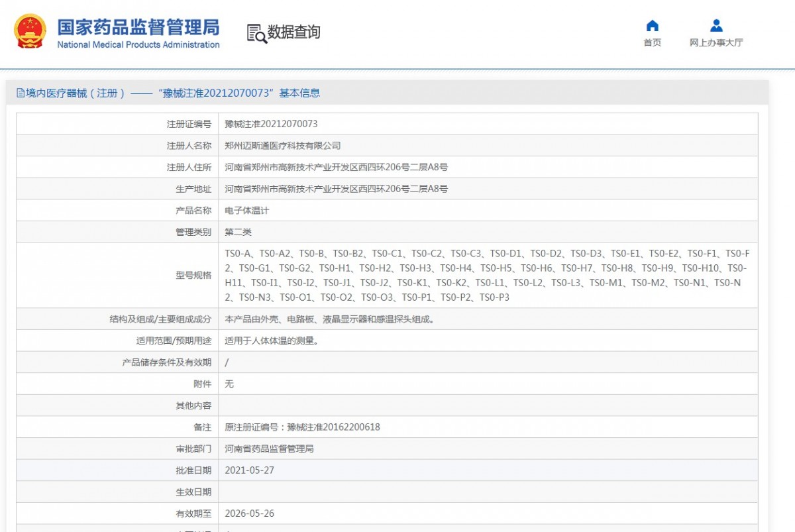The height and width of the screenshot is (532, 795).
Task: Click the 备注 row label
Action: pos(203,427)
